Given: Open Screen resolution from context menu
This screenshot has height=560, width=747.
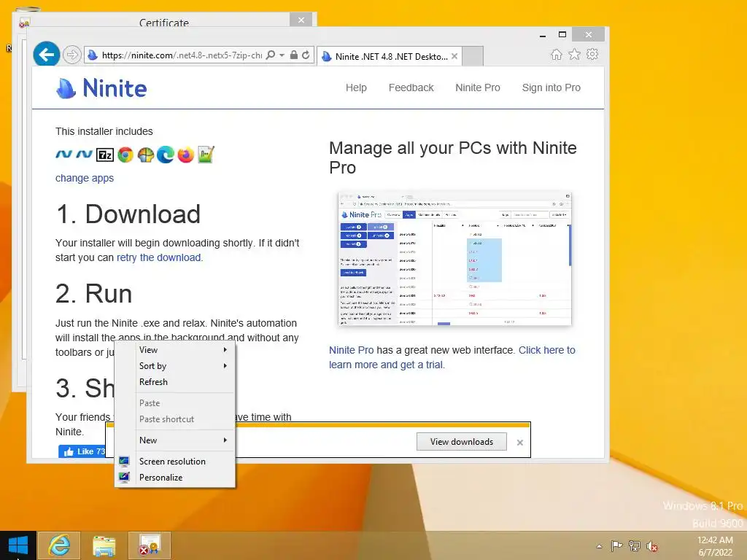Looking at the screenshot, I should tap(175, 462).
